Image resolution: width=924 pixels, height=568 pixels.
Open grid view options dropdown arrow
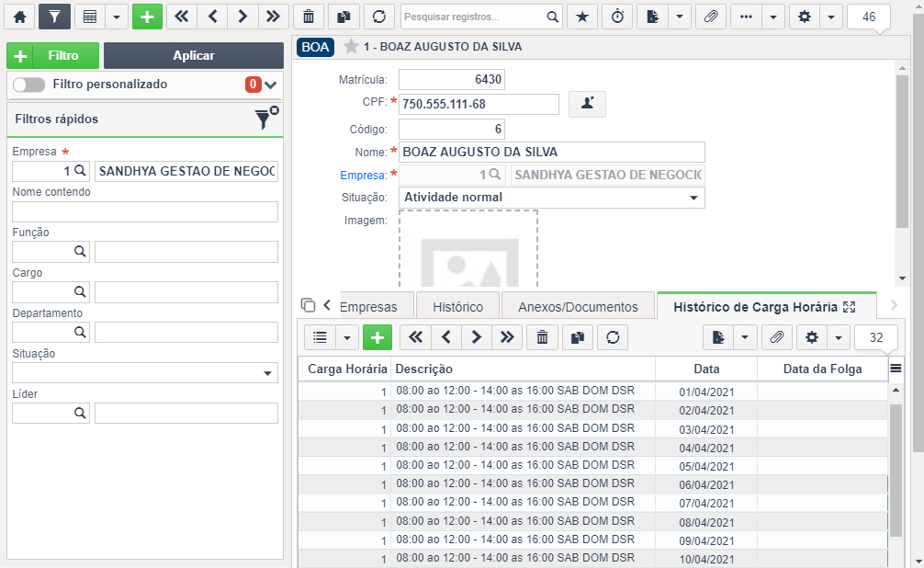point(116,17)
